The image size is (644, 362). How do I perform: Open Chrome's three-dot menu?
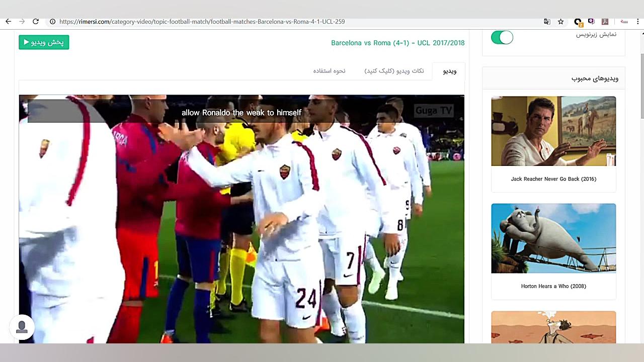tap(638, 22)
